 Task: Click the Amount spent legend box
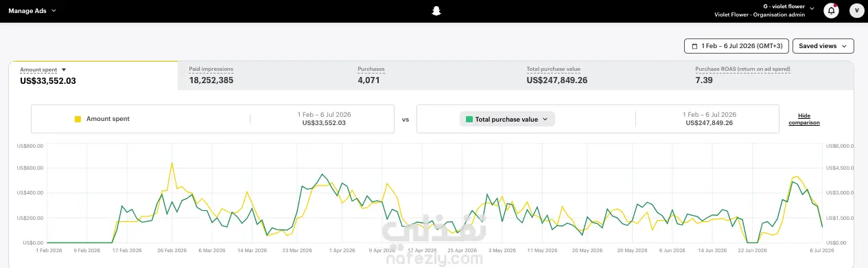point(213,119)
